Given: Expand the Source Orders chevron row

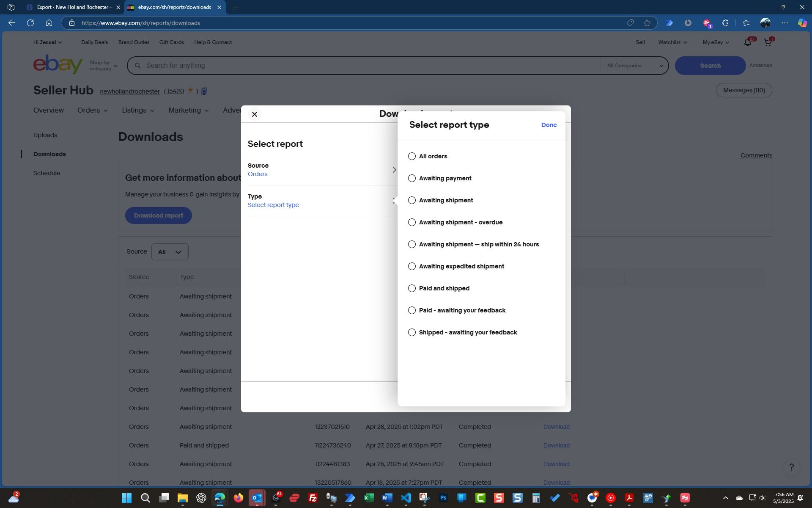Looking at the screenshot, I should click(x=394, y=170).
